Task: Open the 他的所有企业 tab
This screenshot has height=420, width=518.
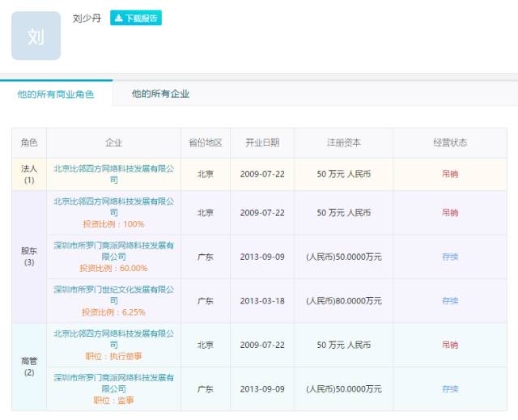Action: tap(160, 94)
